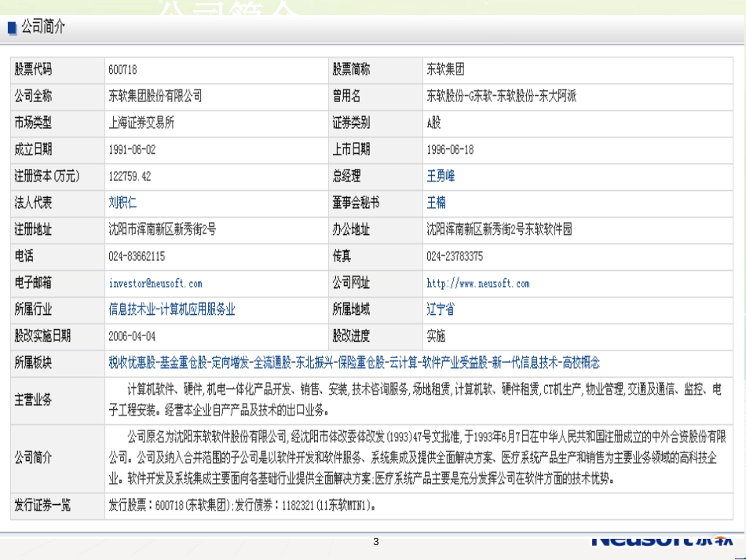The height and width of the screenshot is (560, 746).
Task: Click the 股改进度 label cell
Action: click(x=375, y=336)
